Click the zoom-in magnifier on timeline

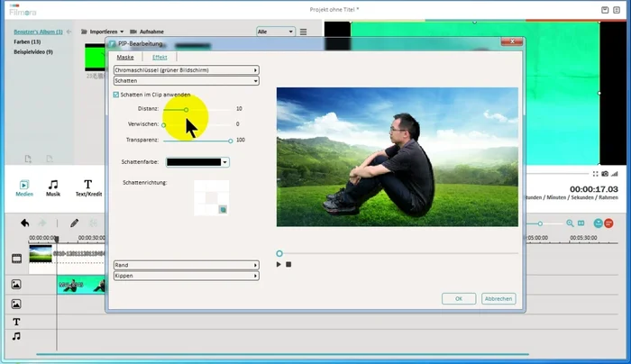click(x=570, y=223)
